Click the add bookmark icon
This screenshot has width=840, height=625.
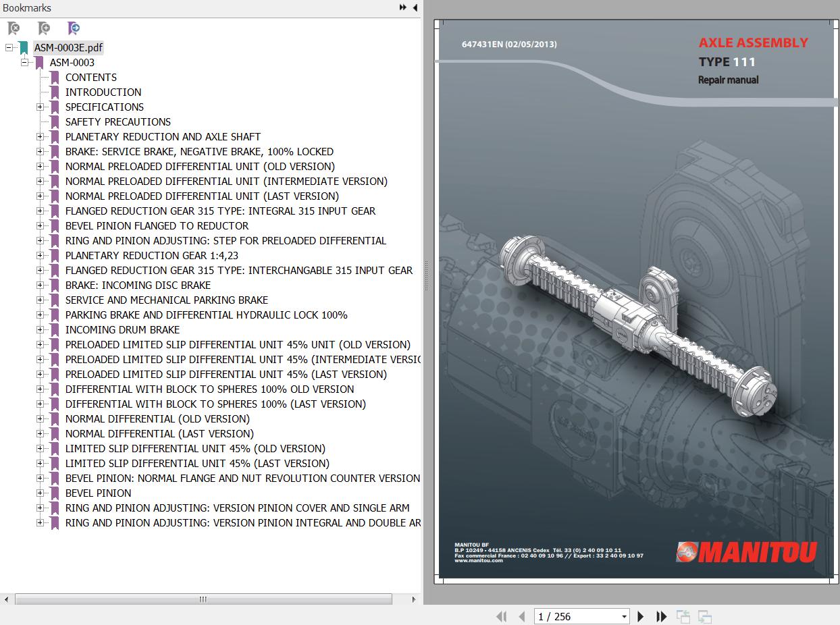(44, 28)
